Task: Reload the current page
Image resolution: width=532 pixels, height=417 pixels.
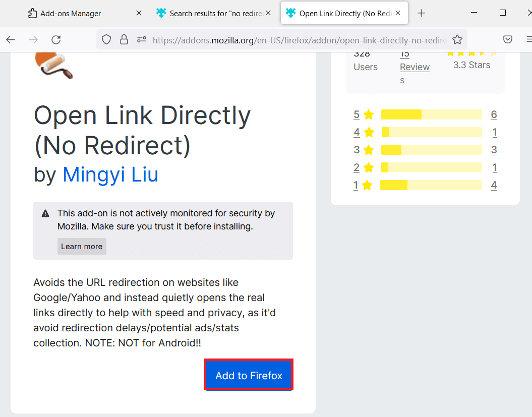Action: pos(56,40)
